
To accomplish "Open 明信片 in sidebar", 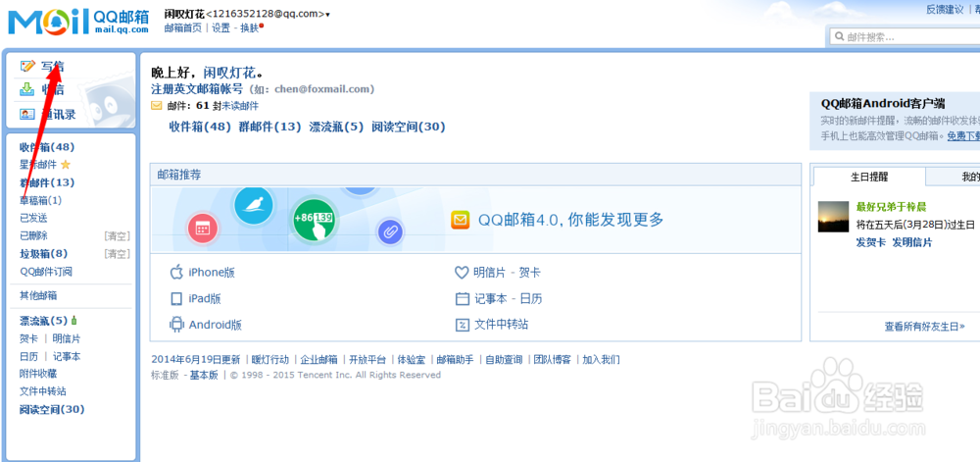I will tap(67, 338).
